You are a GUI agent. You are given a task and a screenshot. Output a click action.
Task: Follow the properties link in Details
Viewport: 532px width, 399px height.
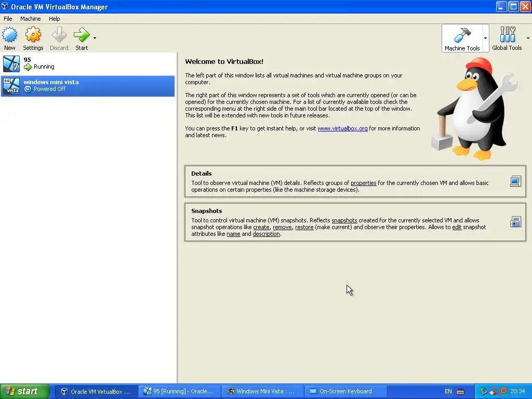pos(363,183)
